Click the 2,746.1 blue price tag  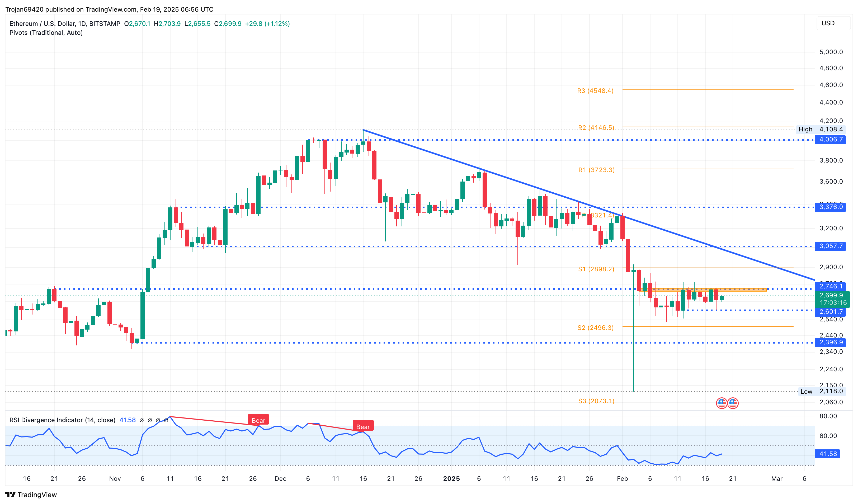(831, 286)
